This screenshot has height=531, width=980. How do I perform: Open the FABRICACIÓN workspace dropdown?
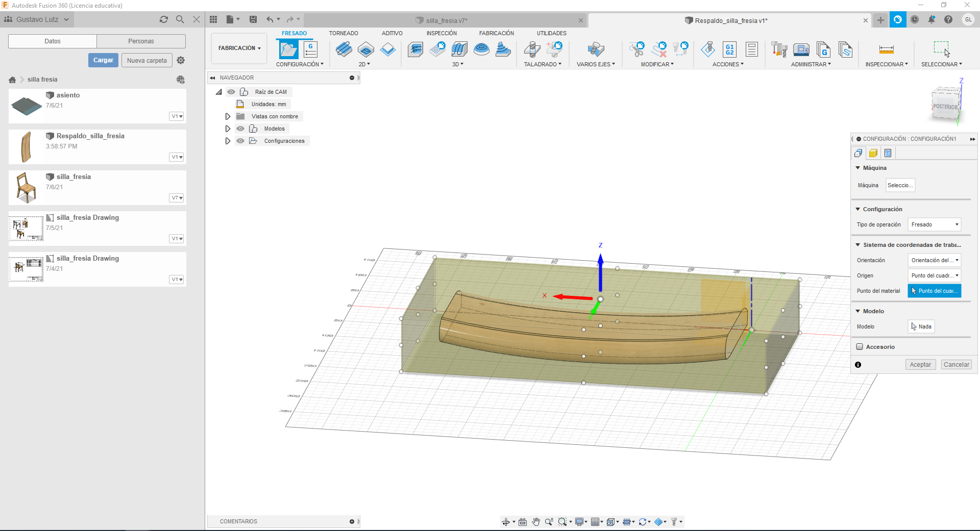[239, 48]
